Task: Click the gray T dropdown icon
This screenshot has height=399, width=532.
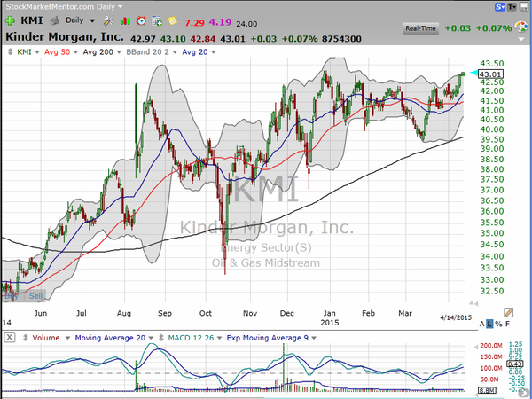Action: point(512,7)
